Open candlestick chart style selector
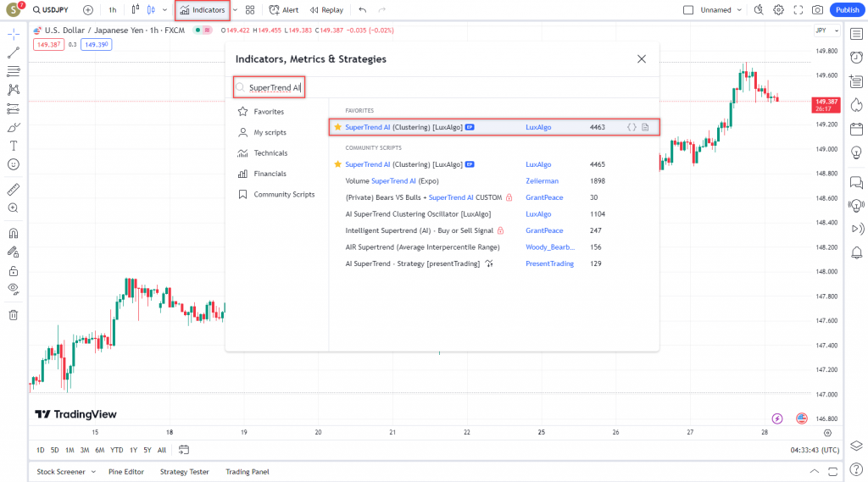Screen dimensions: 868x482 [x=151, y=10]
